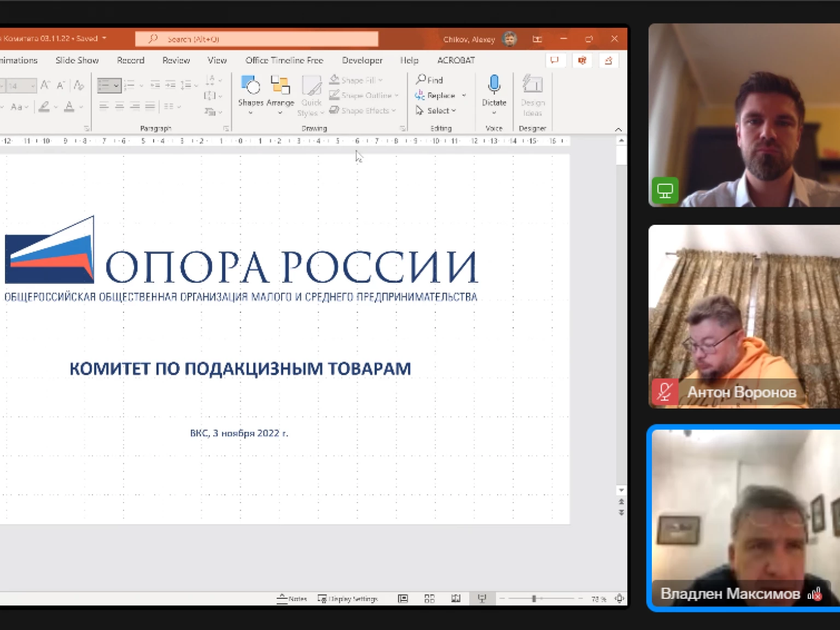Image resolution: width=840 pixels, height=630 pixels.
Task: Click Shape Effects button
Action: [x=363, y=110]
